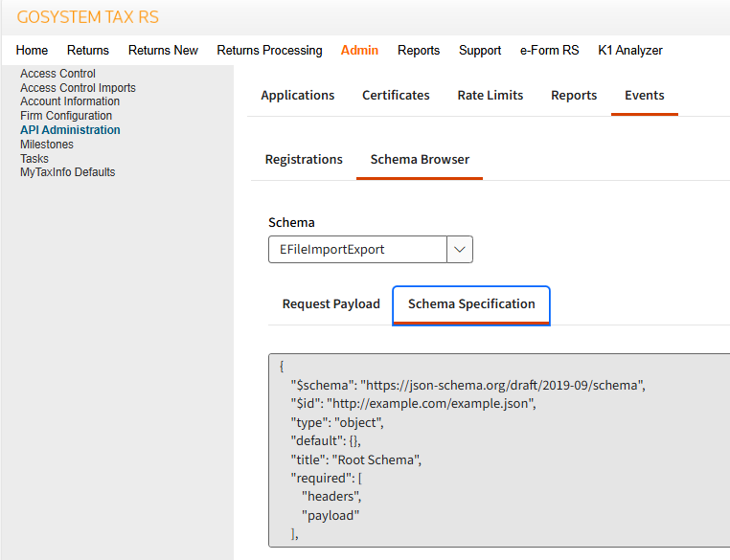Open the Registrations tab
Image resolution: width=730 pixels, height=560 pixels.
(x=304, y=160)
